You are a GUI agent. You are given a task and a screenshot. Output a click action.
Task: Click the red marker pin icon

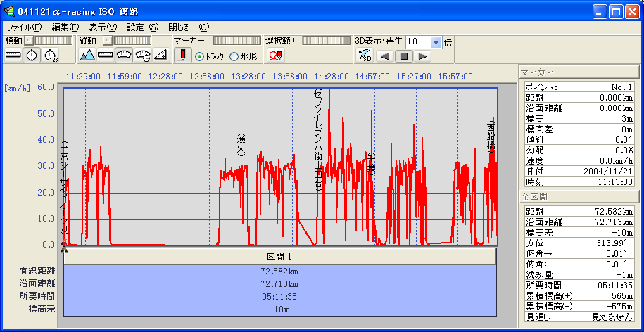(x=182, y=56)
